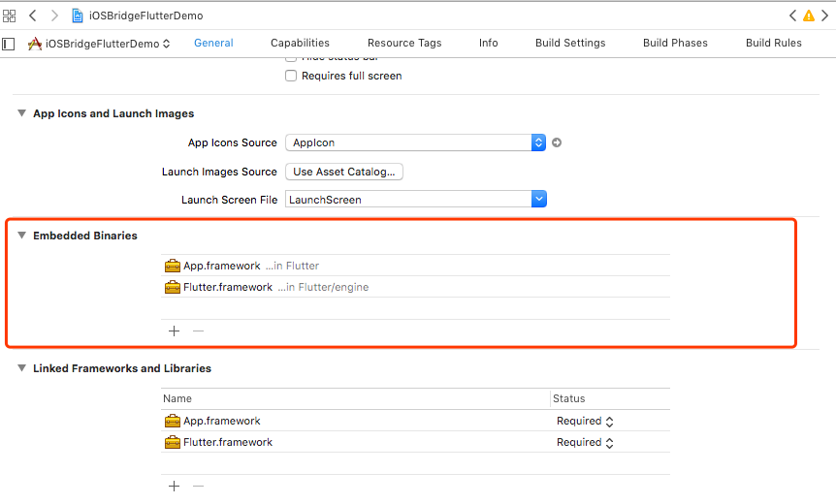Viewport: 836px width, 504px height.
Task: Select App.framework row in Embedded Binaries
Action: pyautogui.click(x=415, y=266)
